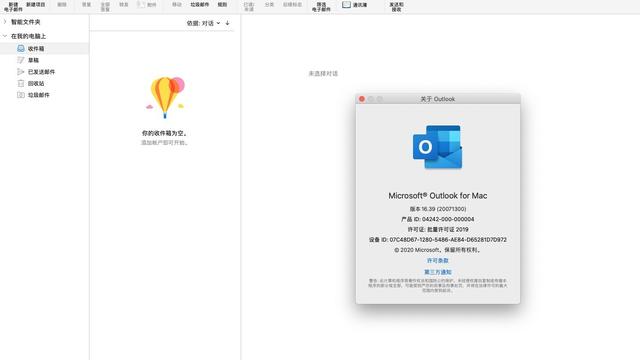The image size is (640, 360).
Task: Click the Forward (转发) toolbar item
Action: (x=124, y=4)
